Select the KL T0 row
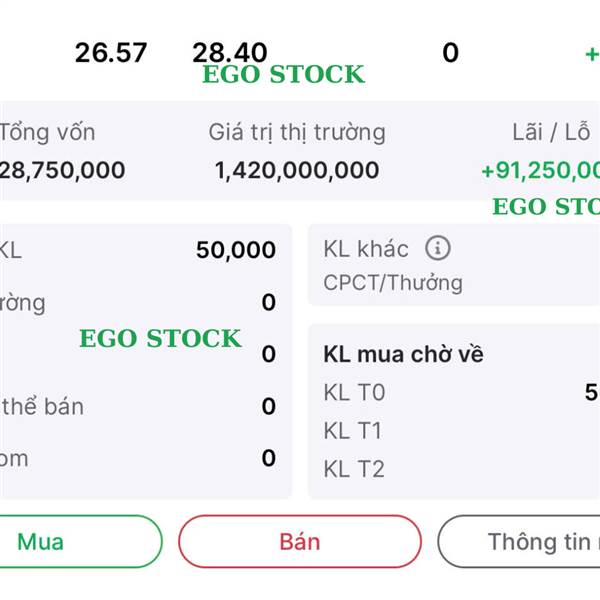This screenshot has height=600, width=600. pyautogui.click(x=461, y=393)
